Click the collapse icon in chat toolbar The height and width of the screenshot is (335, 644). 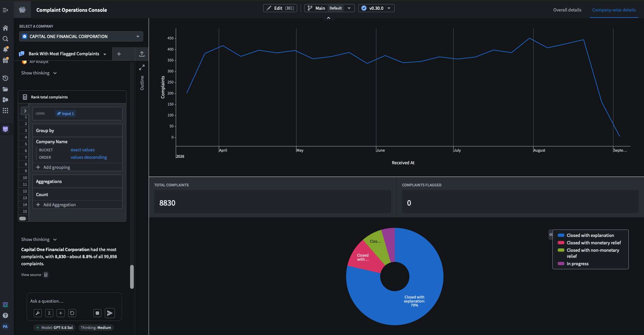[x=49, y=313]
